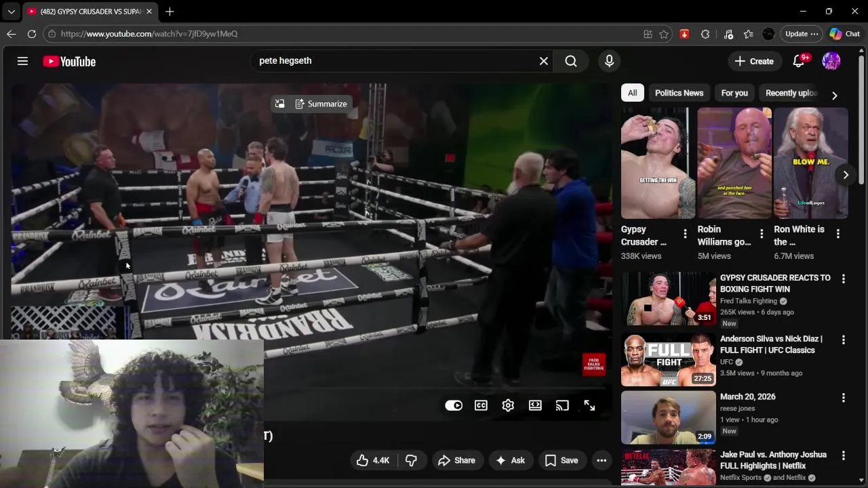Open the browser favorites icon
This screenshot has width=868, height=488.
tap(748, 34)
